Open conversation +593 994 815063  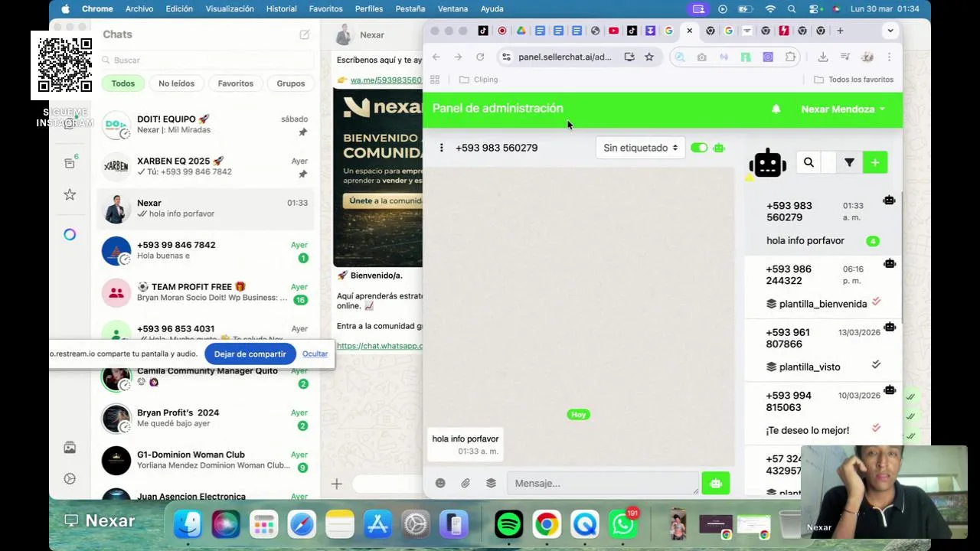point(822,413)
